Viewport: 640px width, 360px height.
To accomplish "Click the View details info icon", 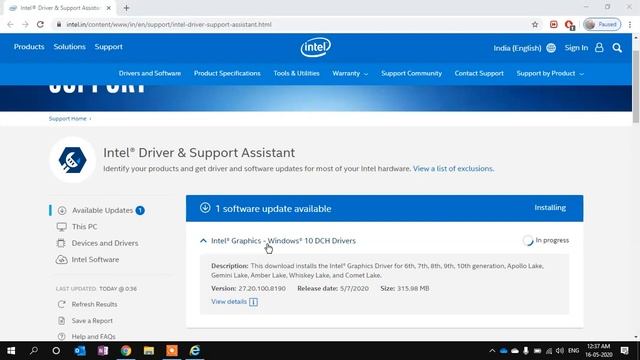I will click(253, 302).
